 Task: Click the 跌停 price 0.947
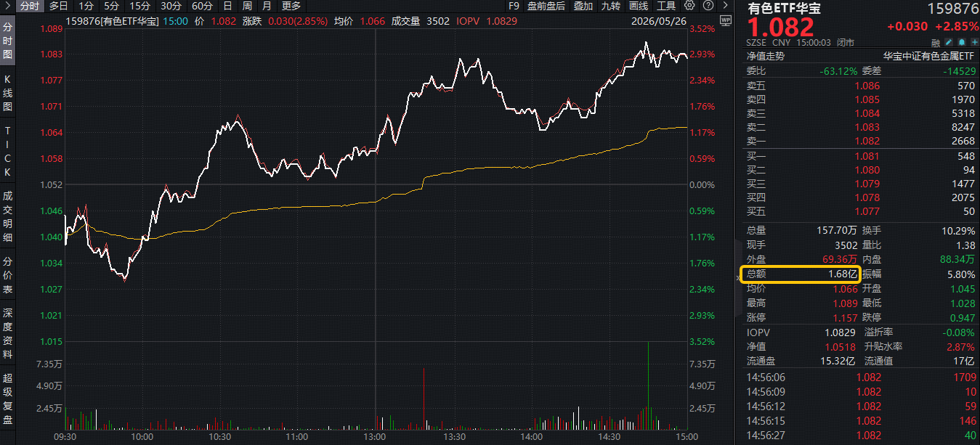962,317
